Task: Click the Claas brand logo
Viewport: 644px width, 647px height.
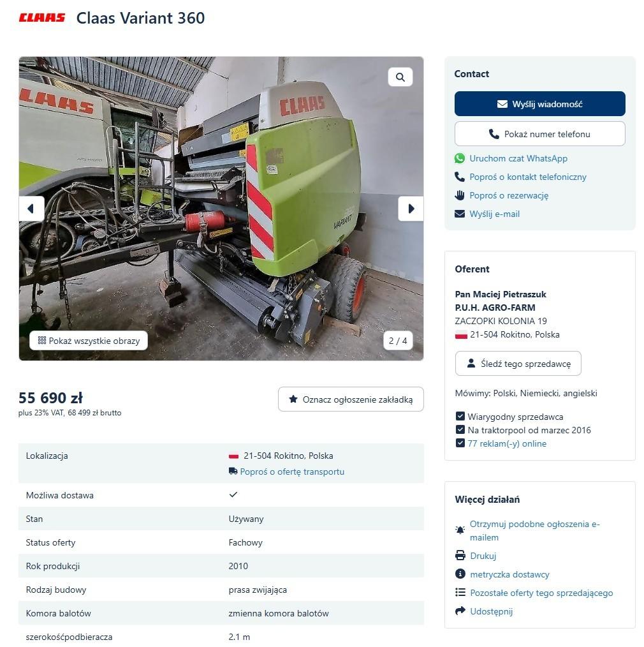Action: pos(42,18)
